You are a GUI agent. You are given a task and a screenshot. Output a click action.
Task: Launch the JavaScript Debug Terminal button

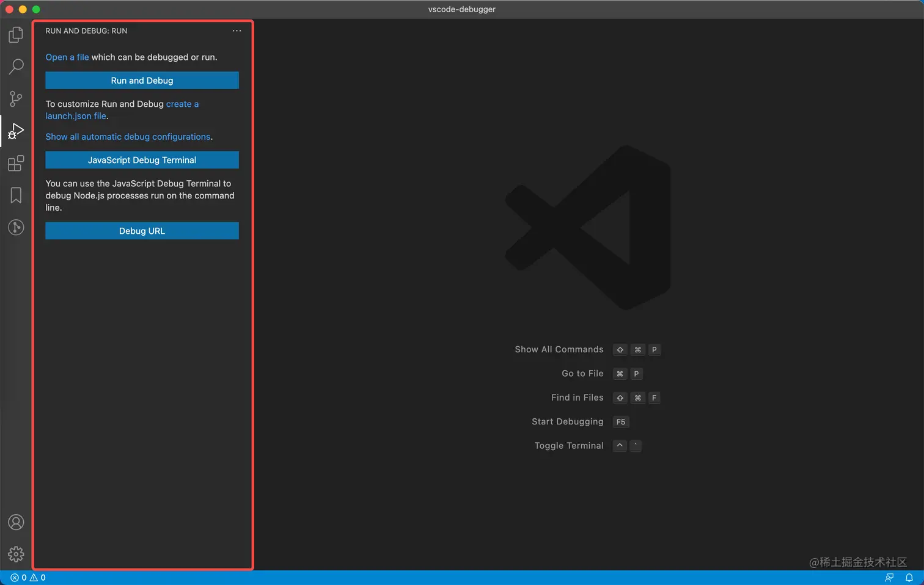(x=142, y=160)
